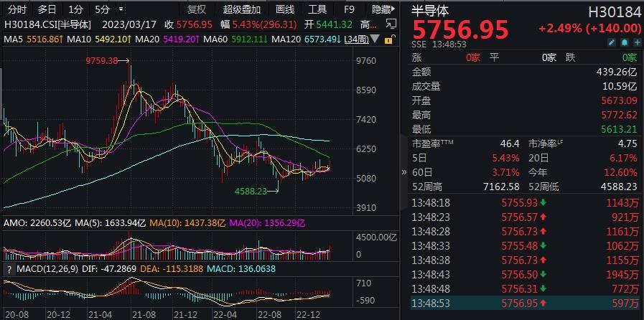
Task: Click the 今年 12.60% return value
Action: 622,172
